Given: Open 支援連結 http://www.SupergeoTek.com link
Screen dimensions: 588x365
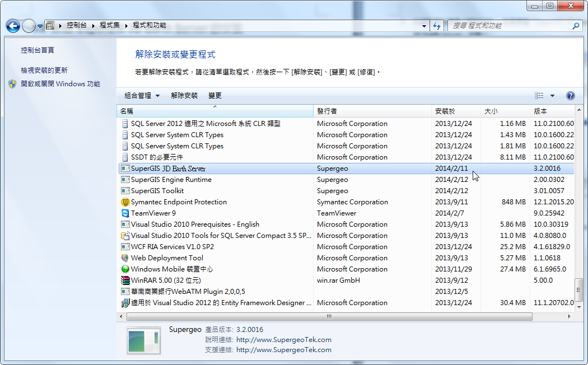Looking at the screenshot, I should pos(284,350).
